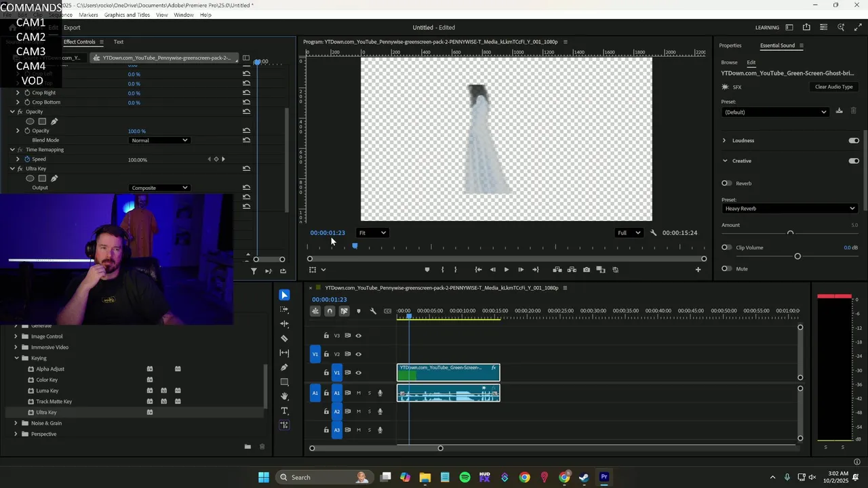
Task: Toggle the Loudness switch
Action: [x=854, y=141]
